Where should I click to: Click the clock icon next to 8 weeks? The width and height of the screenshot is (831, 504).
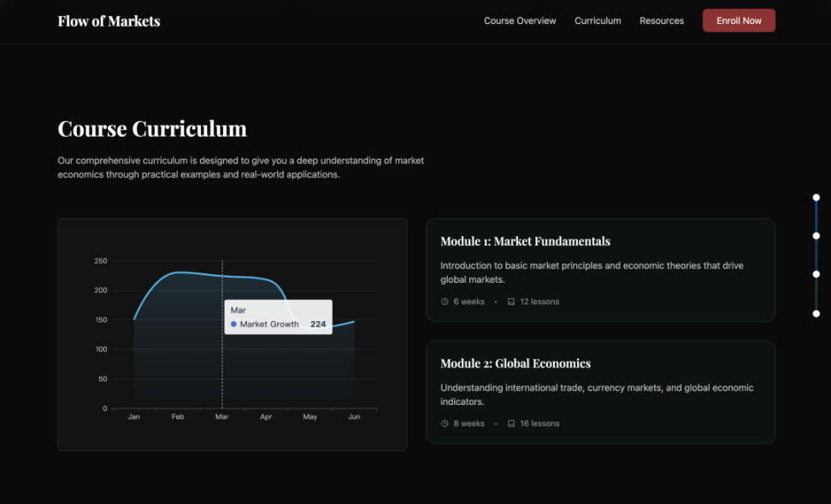(x=445, y=424)
